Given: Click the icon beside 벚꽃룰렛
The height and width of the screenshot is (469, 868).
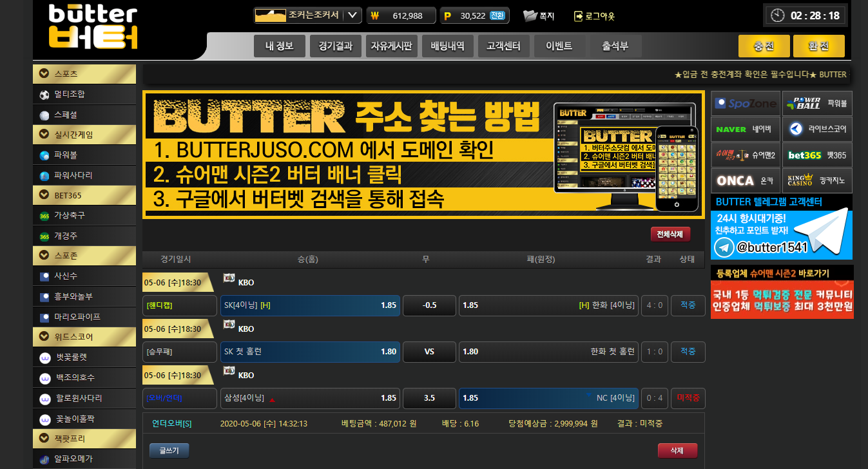Looking at the screenshot, I should pyautogui.click(x=44, y=358).
